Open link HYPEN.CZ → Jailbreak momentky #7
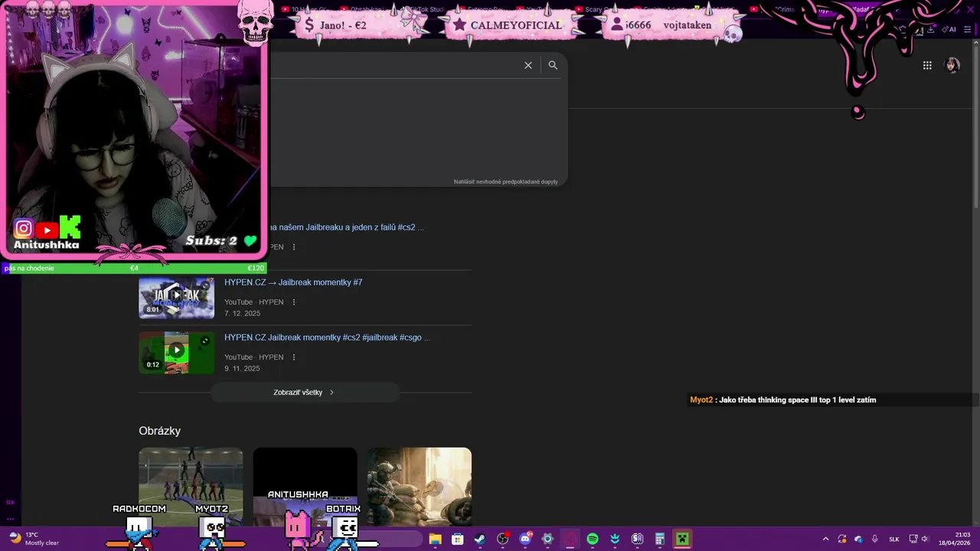 tap(293, 282)
